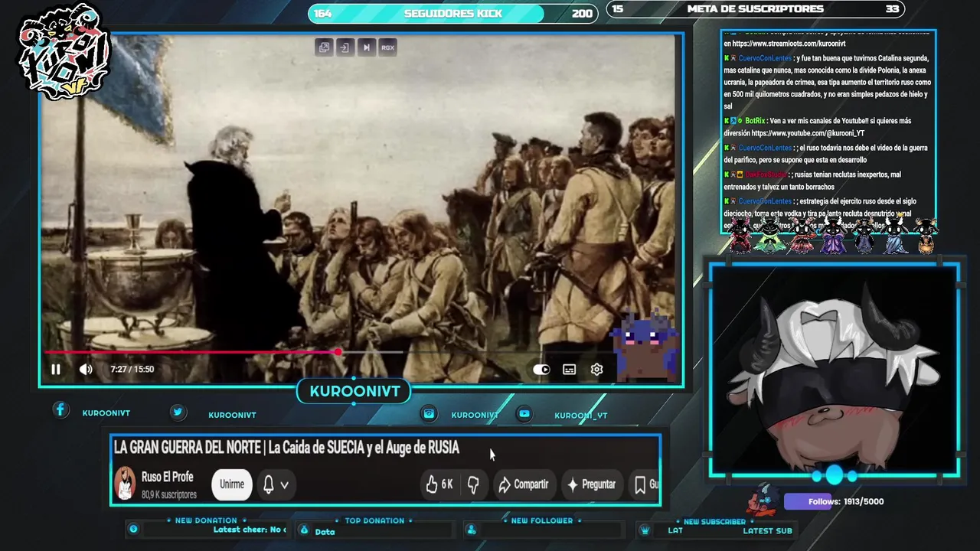Click the LATEST SUB label

coord(767,530)
